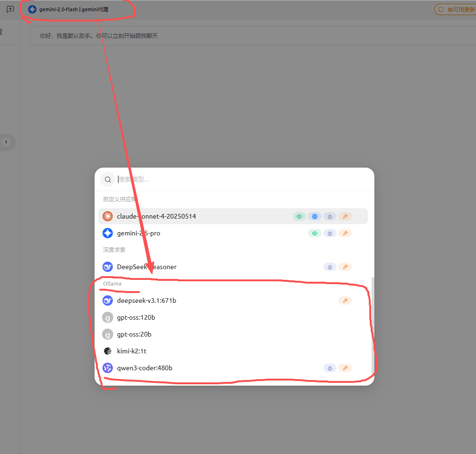The height and width of the screenshot is (454, 476).
Task: Pick gpt-oss:20b from the Ollama group
Action: coord(134,334)
